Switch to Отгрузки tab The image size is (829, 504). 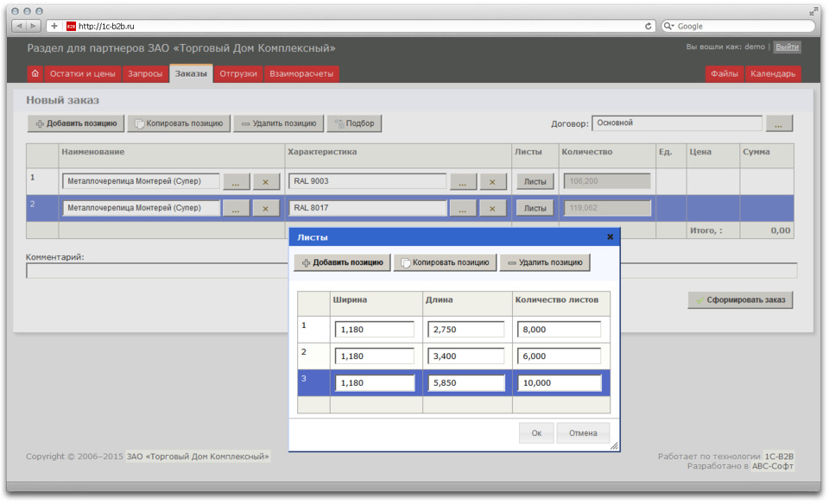[238, 73]
